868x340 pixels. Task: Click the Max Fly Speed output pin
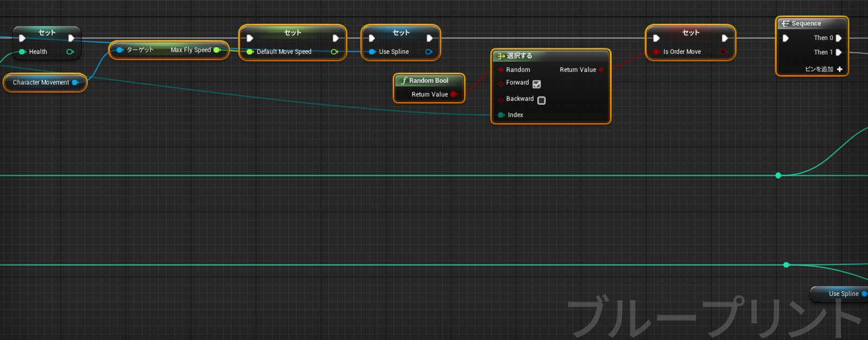pos(217,50)
